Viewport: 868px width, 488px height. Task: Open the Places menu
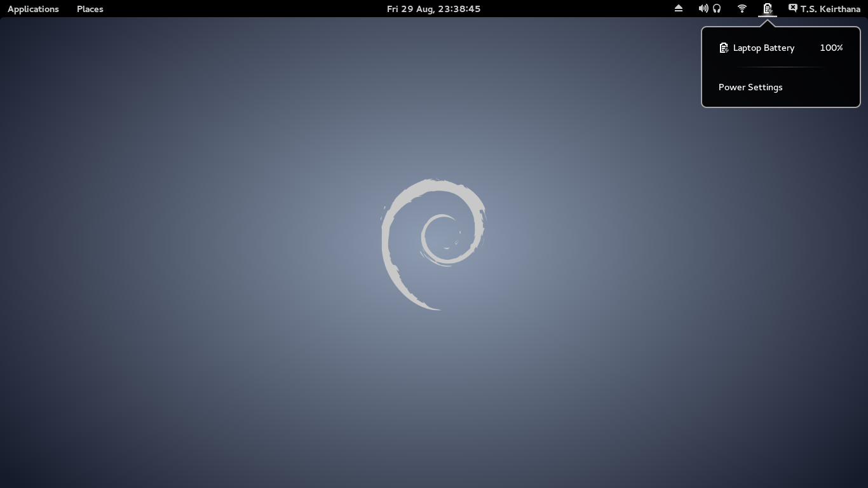[x=90, y=9]
